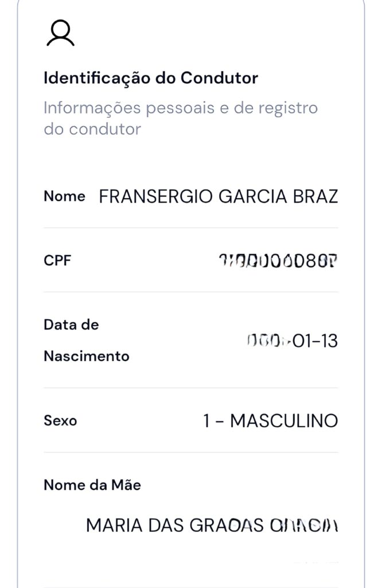Click the Sexo field label
The width and height of the screenshot is (382, 588).
coord(60,421)
